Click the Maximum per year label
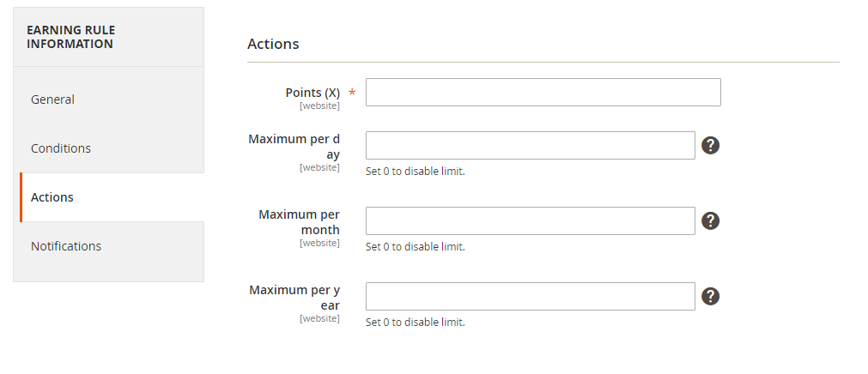 pyautogui.click(x=294, y=298)
